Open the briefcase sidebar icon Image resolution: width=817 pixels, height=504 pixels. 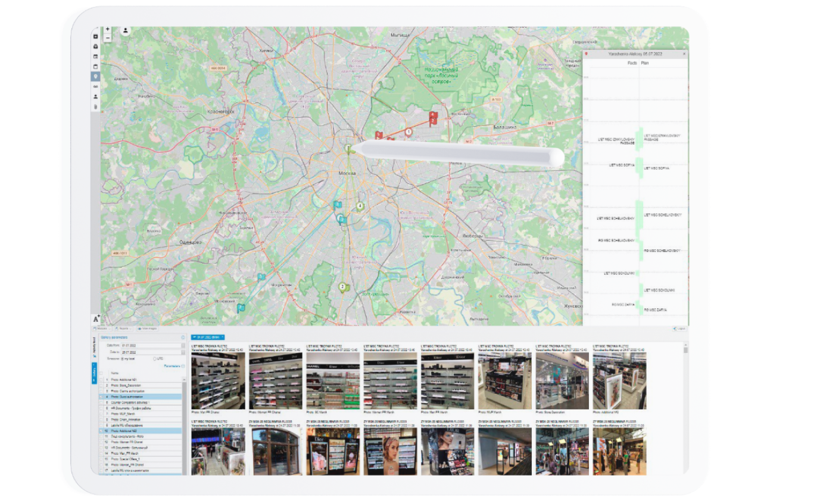[95, 46]
